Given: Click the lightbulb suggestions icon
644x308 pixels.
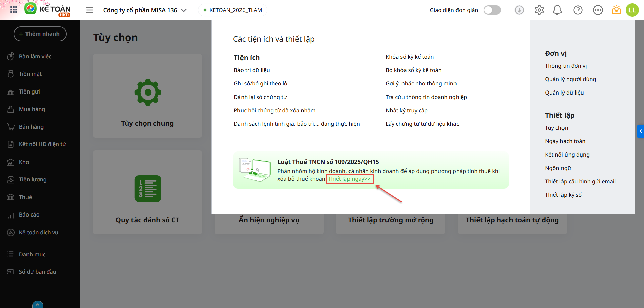Looking at the screenshot, I should tap(616, 10).
